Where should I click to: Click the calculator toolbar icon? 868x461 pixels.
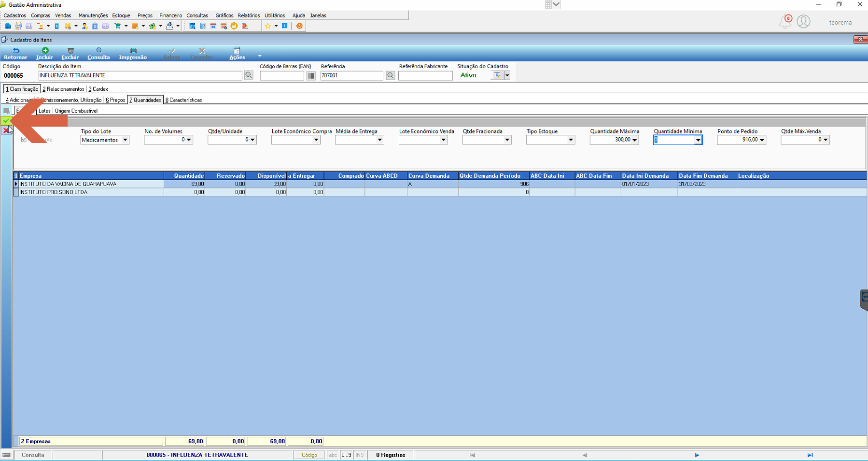pos(203,26)
